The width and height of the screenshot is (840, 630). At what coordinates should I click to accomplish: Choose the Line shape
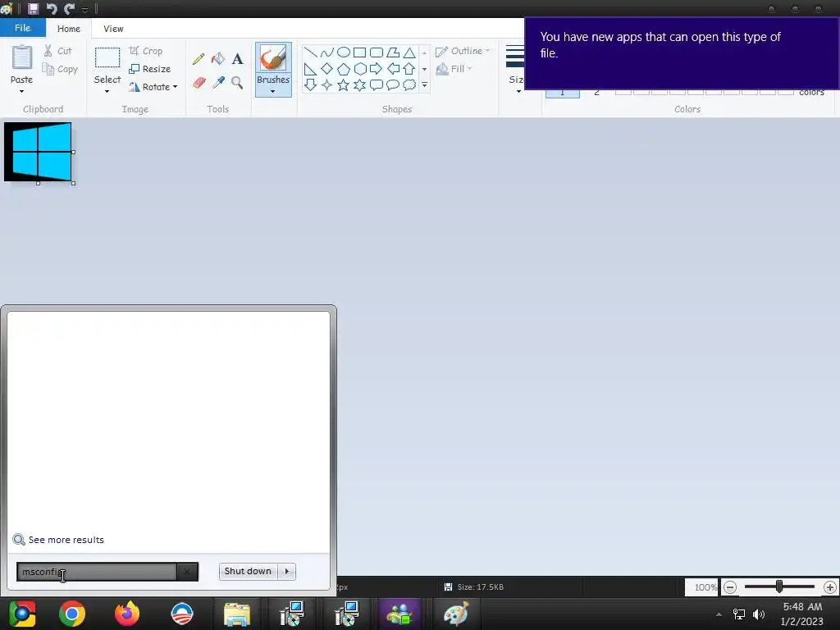click(310, 52)
